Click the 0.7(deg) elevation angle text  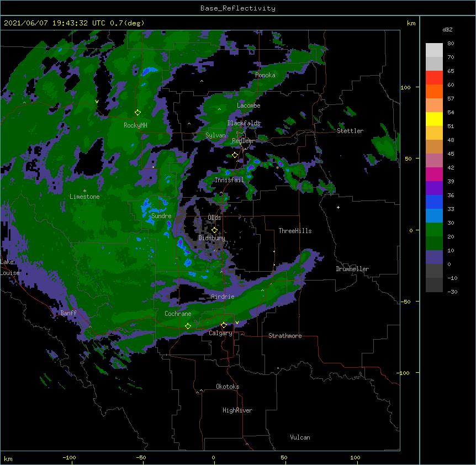tap(127, 23)
